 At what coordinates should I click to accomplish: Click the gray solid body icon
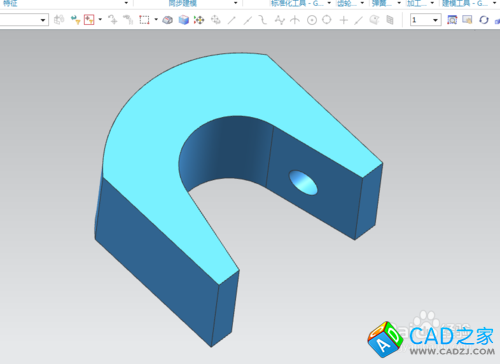(167, 20)
